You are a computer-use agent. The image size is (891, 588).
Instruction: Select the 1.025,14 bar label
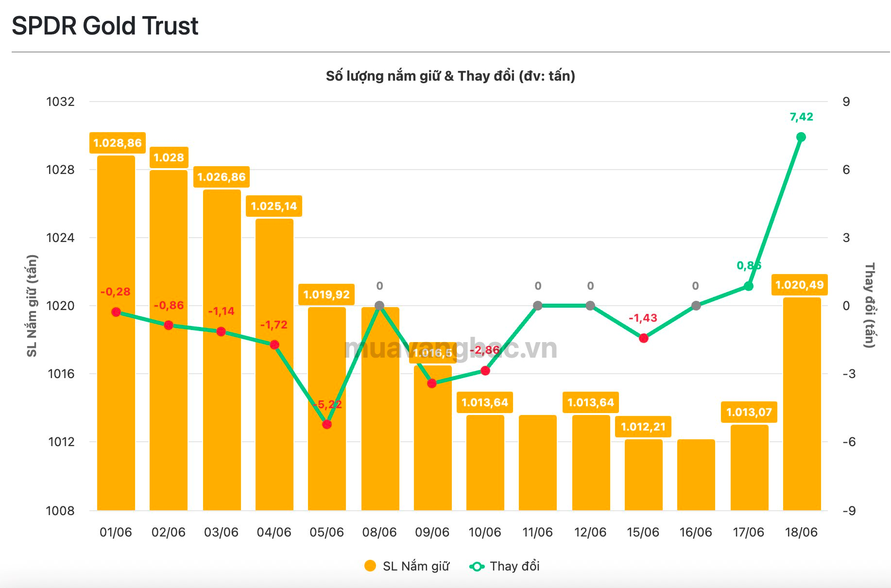[x=274, y=206]
